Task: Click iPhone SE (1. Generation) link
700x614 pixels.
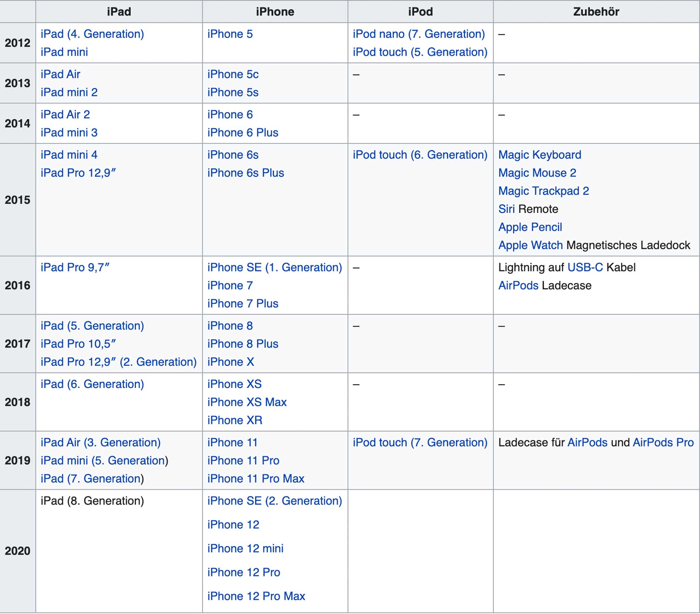Action: pos(274,268)
